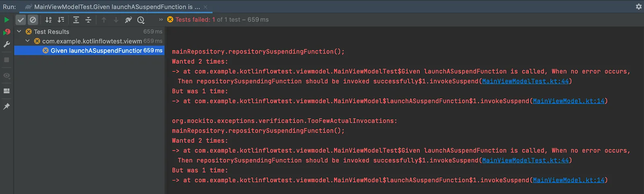Viewport: 644px width, 194px height.
Task: Select the Test Results tree row
Action: (89, 31)
